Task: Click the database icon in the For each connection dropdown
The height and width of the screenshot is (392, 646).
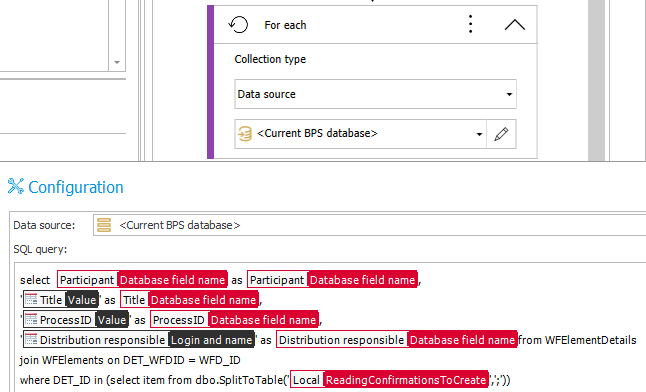Action: [245, 134]
